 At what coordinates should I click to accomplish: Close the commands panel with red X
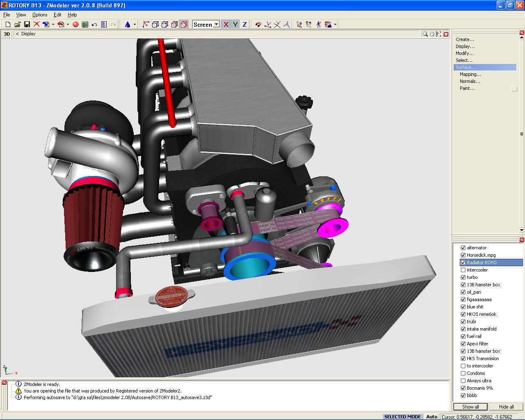[x=522, y=32]
